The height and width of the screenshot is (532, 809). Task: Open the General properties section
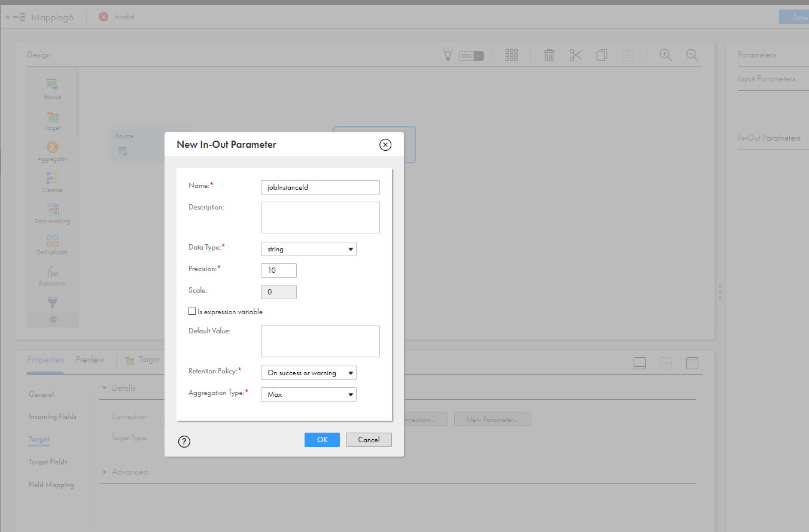click(x=41, y=394)
